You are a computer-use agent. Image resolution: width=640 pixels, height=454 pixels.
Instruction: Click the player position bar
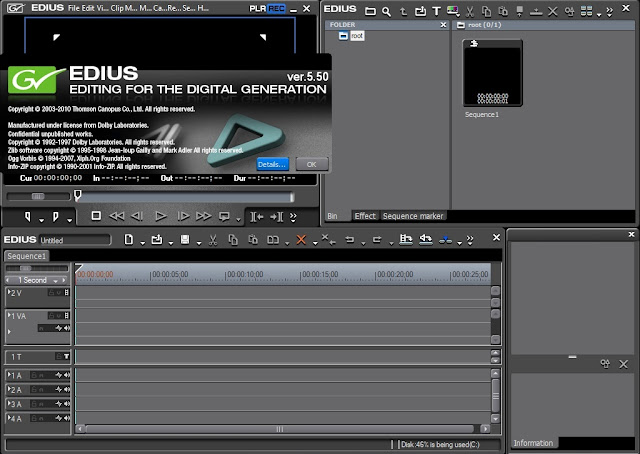tap(184, 197)
